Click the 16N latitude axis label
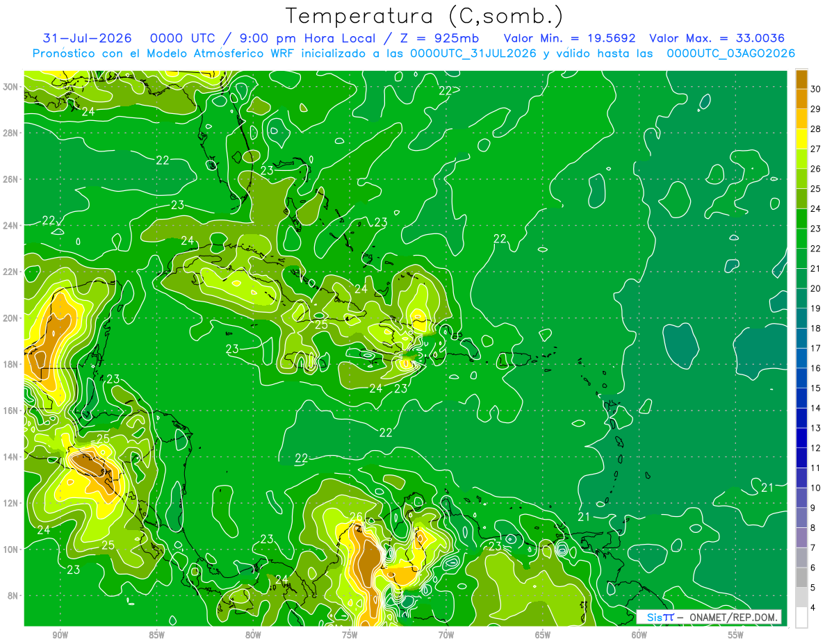834x644 pixels. 12,411
